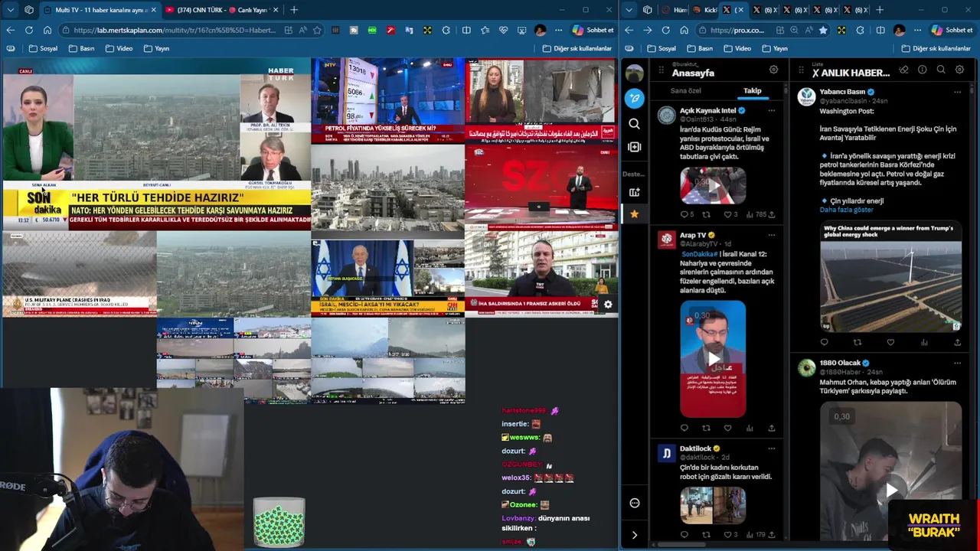Open the Video bookmarks folder in left browser
The height and width of the screenshot is (551, 980).
119,48
